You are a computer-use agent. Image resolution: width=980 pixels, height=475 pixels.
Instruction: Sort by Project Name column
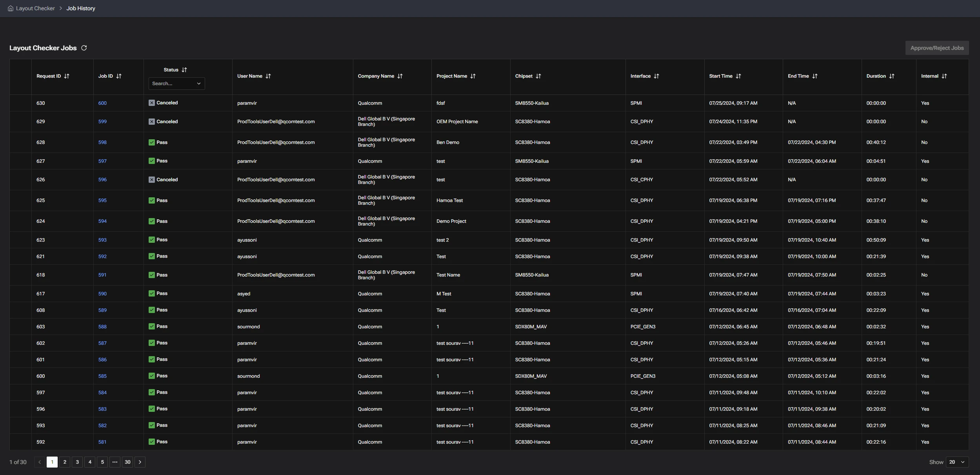pos(473,76)
